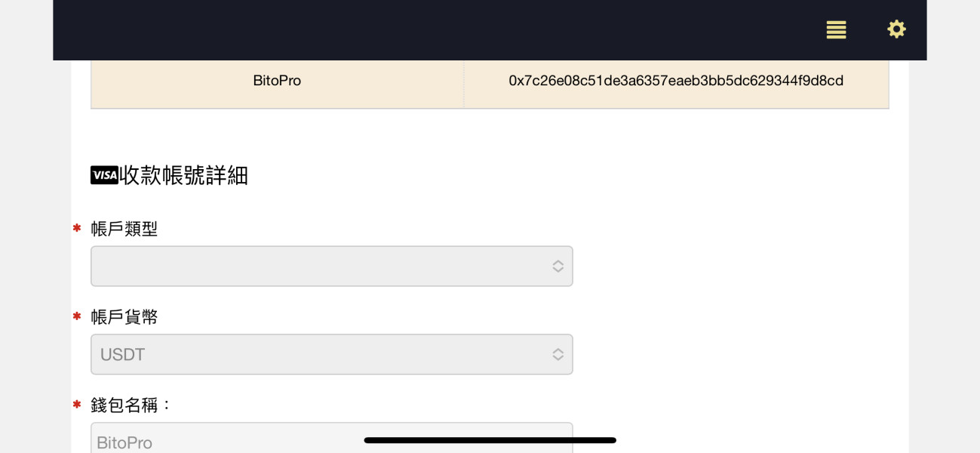The image size is (980, 453).
Task: Click the up-down arrows in the USDT select
Action: click(x=558, y=355)
